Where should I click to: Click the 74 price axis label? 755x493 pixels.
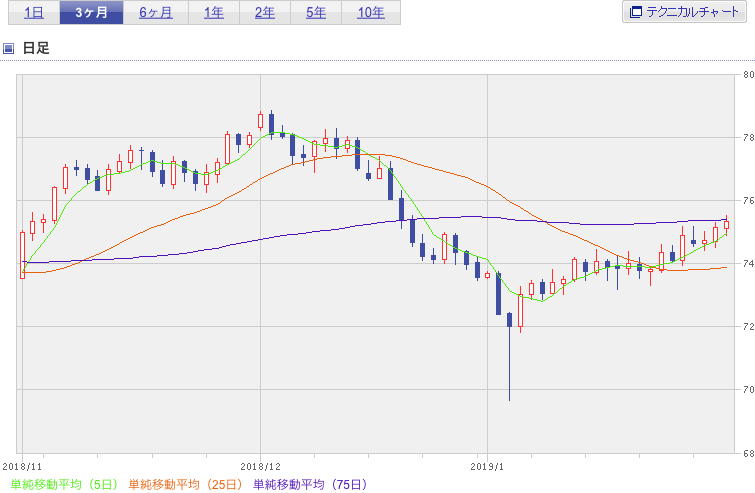[749, 264]
